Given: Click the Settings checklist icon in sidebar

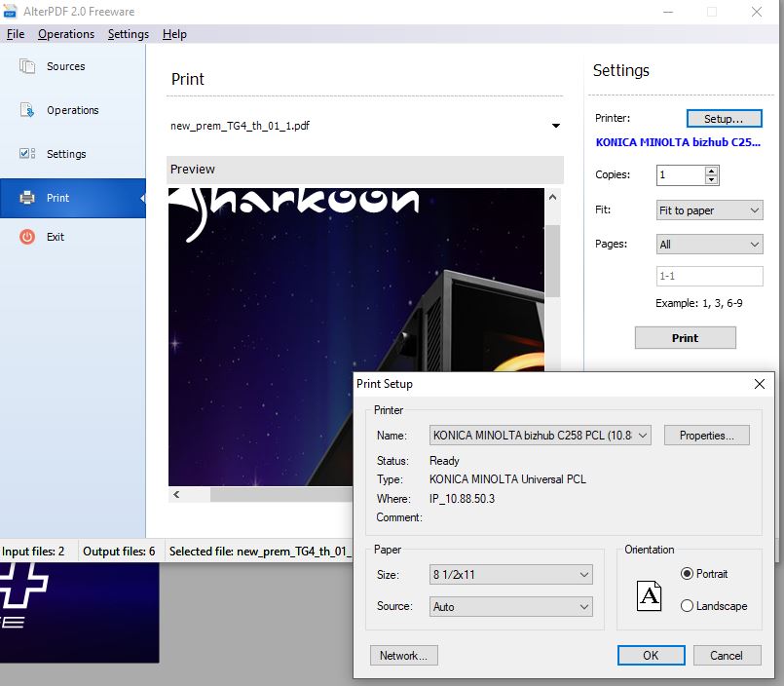Looking at the screenshot, I should coord(27,154).
